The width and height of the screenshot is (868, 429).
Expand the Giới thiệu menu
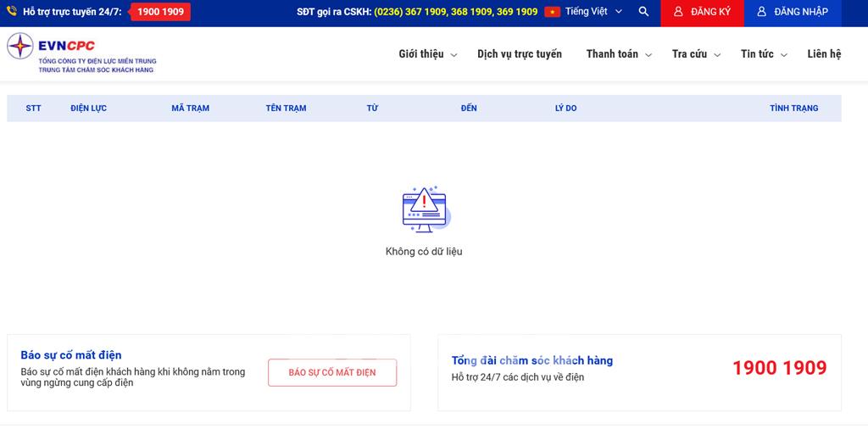click(x=427, y=54)
